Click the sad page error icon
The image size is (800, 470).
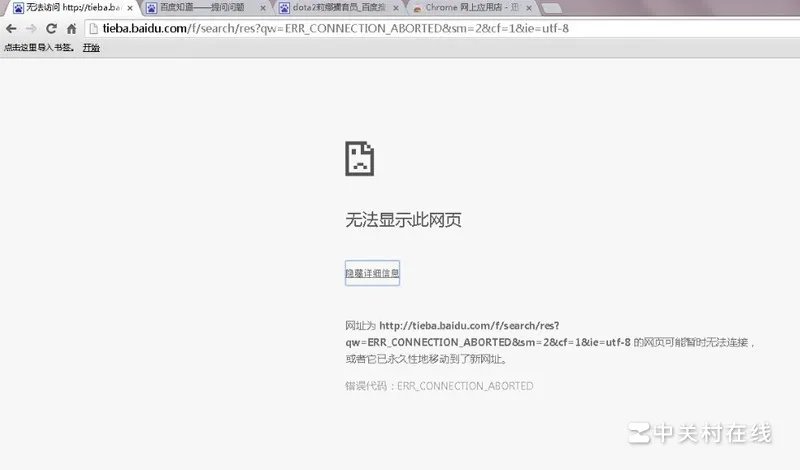360,159
